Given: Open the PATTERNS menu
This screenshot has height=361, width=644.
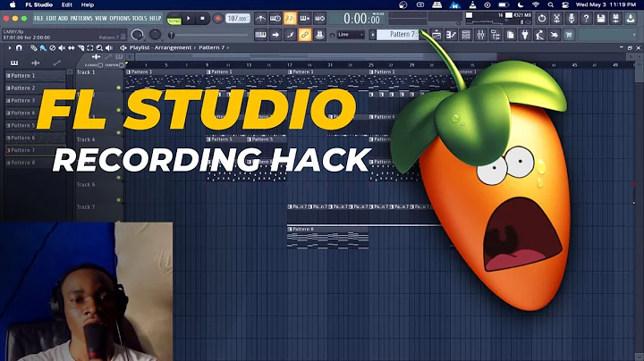Looking at the screenshot, I should 81,19.
